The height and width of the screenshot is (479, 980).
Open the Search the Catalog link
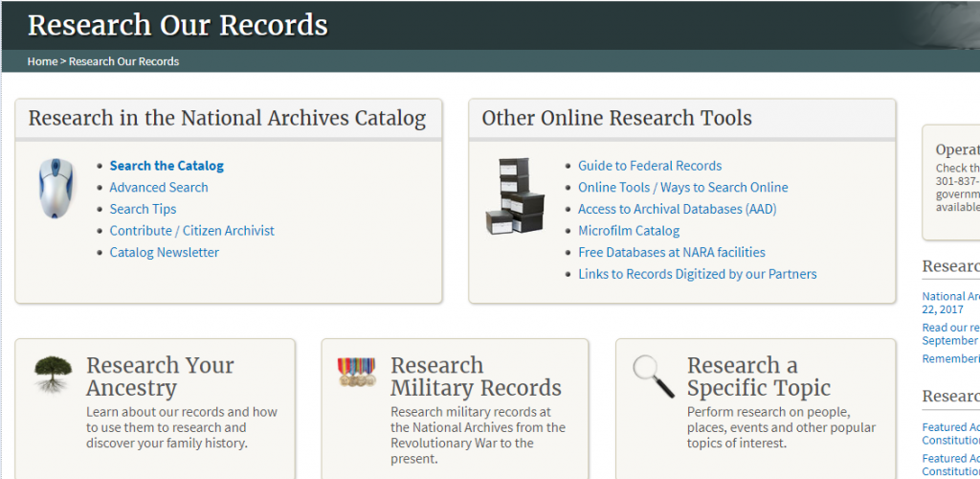[167, 166]
